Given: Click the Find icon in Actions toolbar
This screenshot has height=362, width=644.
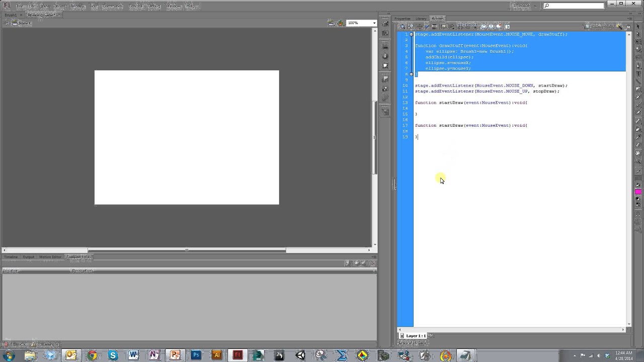Looking at the screenshot, I should tap(411, 26).
